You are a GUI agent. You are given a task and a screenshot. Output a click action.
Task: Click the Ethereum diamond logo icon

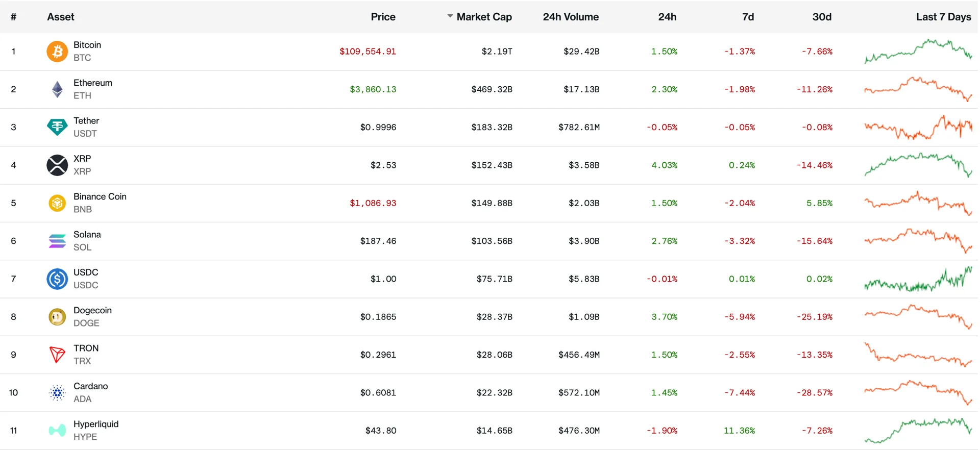57,89
